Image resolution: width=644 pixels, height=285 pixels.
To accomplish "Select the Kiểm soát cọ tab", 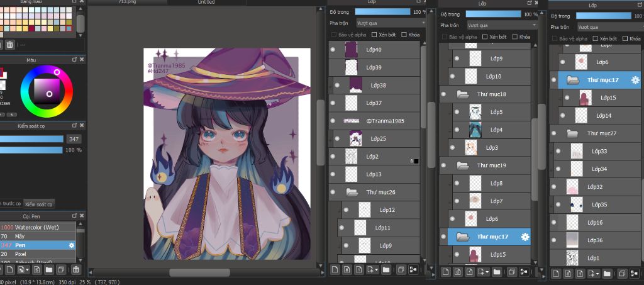I will [38, 204].
